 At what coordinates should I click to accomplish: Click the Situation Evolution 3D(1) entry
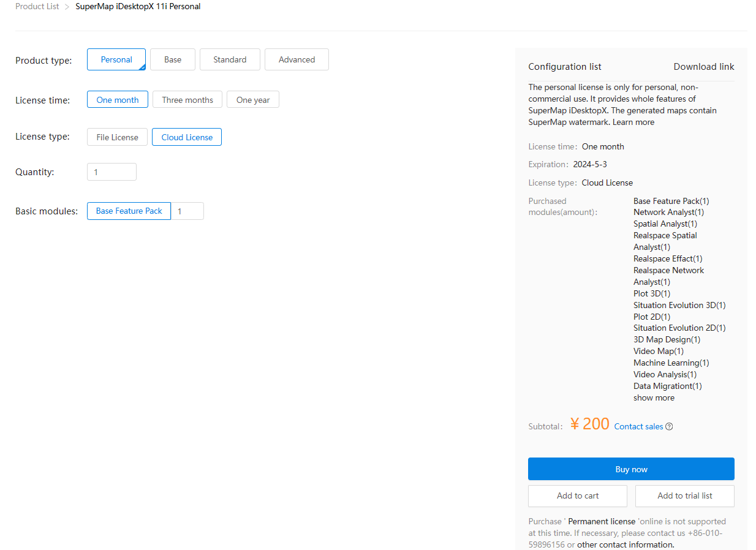(x=679, y=305)
